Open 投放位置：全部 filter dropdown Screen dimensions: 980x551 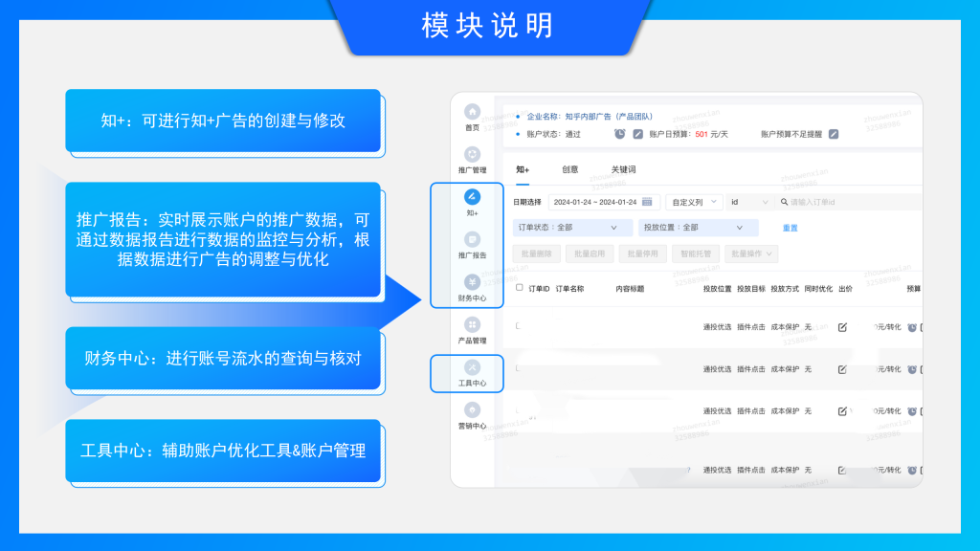(698, 228)
